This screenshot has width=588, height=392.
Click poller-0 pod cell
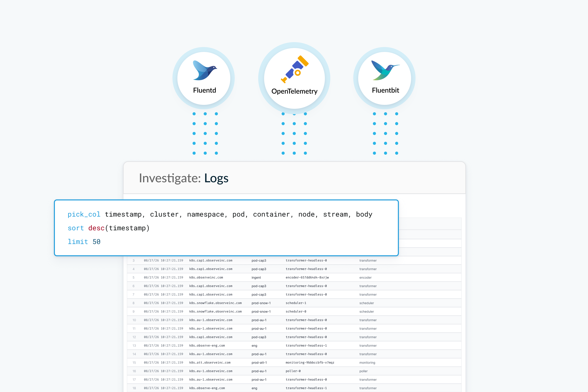293,371
